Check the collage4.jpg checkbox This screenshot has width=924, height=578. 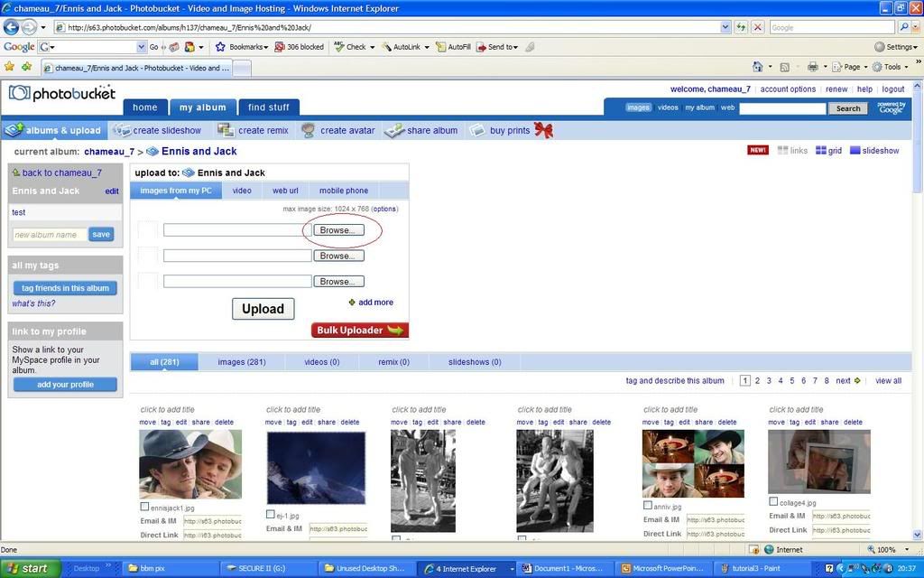coord(773,501)
